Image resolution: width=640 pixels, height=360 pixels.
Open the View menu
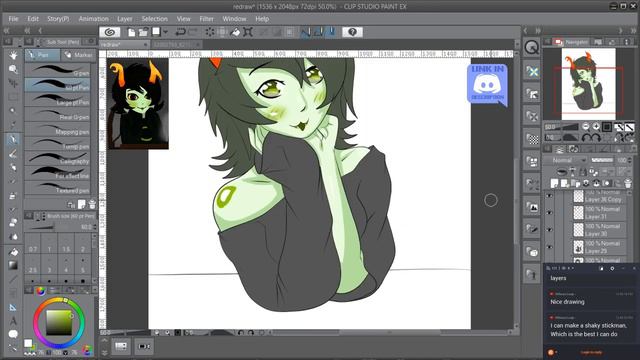(x=184, y=19)
